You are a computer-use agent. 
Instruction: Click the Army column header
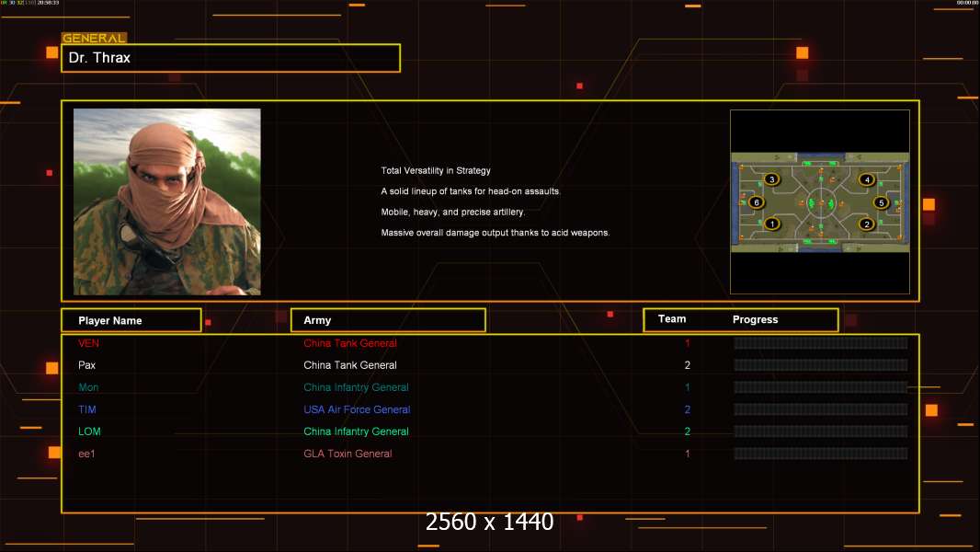(388, 320)
